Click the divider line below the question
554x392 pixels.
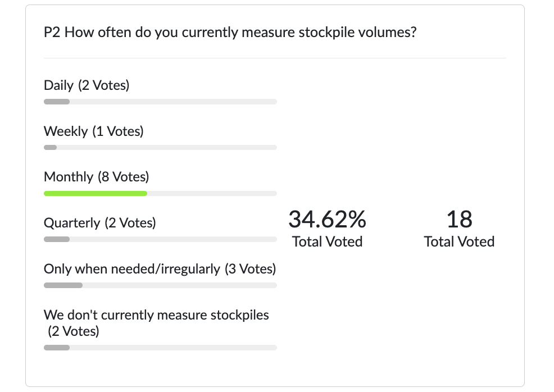(x=275, y=58)
